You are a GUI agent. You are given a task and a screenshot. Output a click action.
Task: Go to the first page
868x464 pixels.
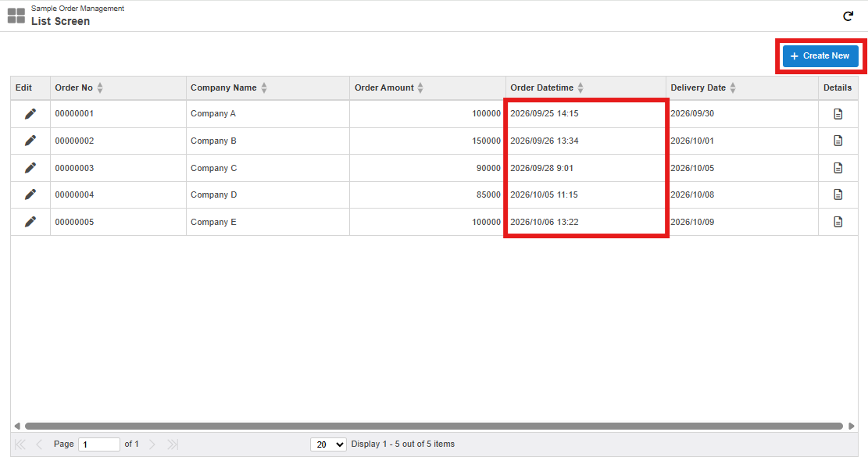click(x=20, y=444)
